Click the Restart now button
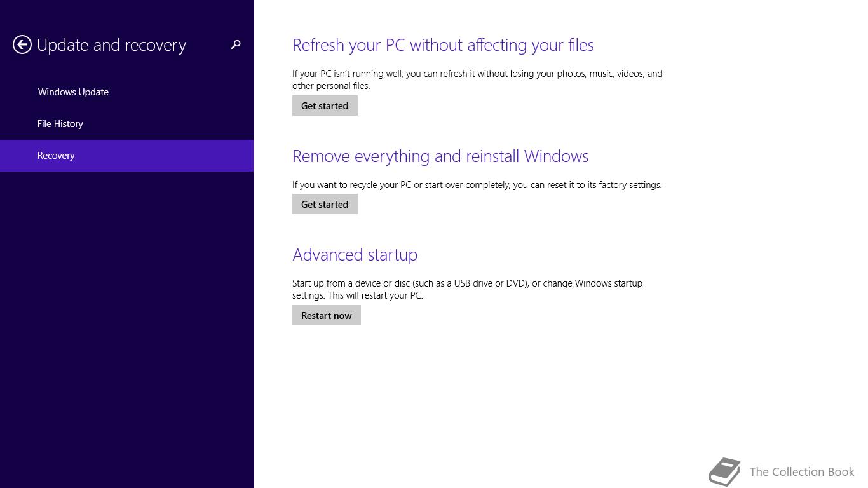The image size is (868, 488). tap(327, 315)
